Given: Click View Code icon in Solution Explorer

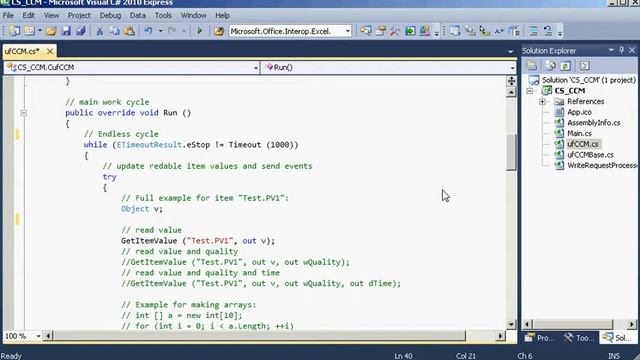Looking at the screenshot, I should click(584, 66).
